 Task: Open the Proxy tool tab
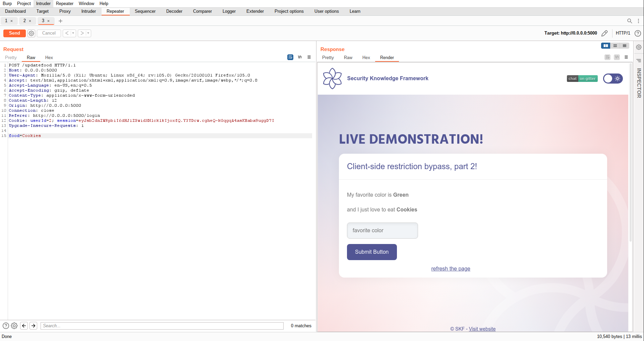tap(65, 11)
